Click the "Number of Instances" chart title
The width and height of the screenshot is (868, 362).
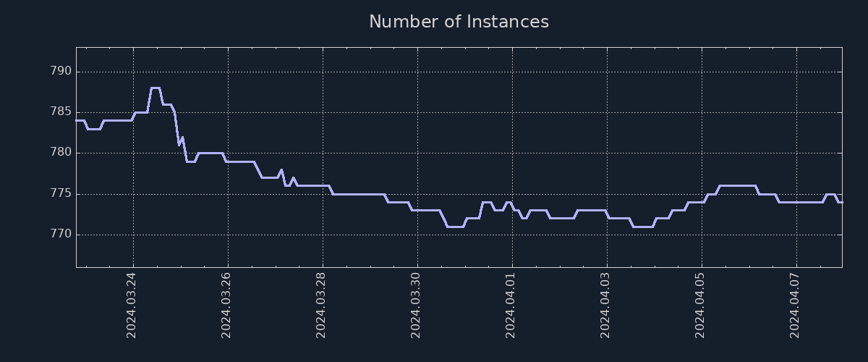click(x=459, y=22)
